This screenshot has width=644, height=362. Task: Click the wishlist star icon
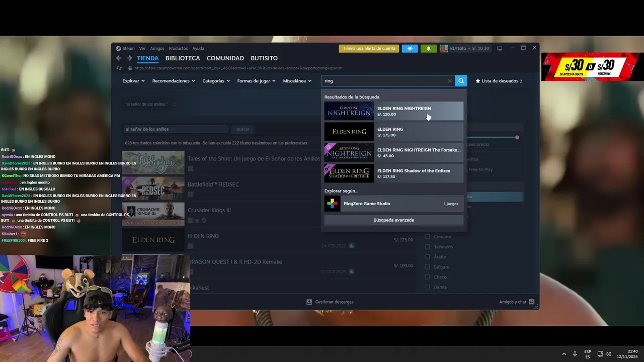pyautogui.click(x=478, y=81)
